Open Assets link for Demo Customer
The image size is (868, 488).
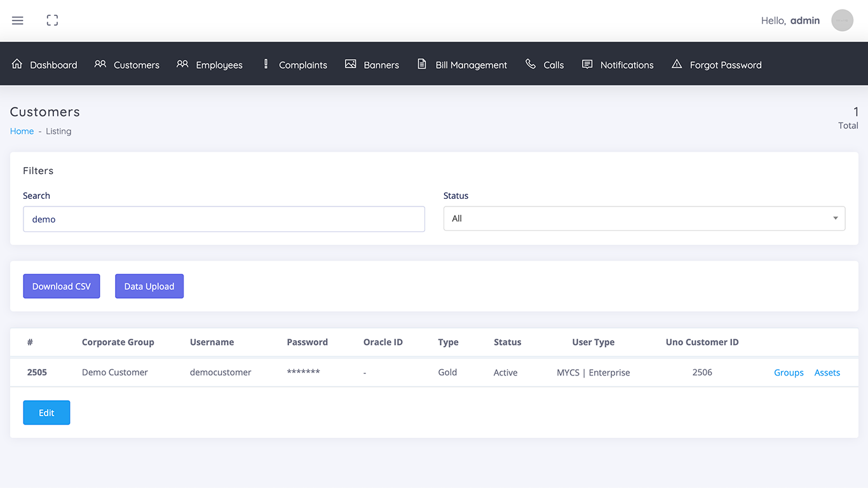pos(827,372)
